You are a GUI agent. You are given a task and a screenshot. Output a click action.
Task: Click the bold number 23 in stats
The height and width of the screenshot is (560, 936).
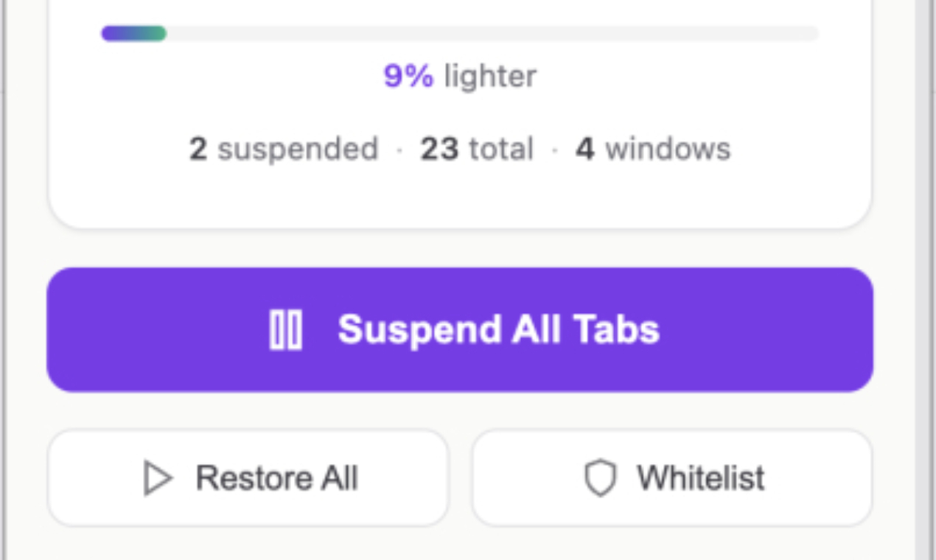coord(440,149)
